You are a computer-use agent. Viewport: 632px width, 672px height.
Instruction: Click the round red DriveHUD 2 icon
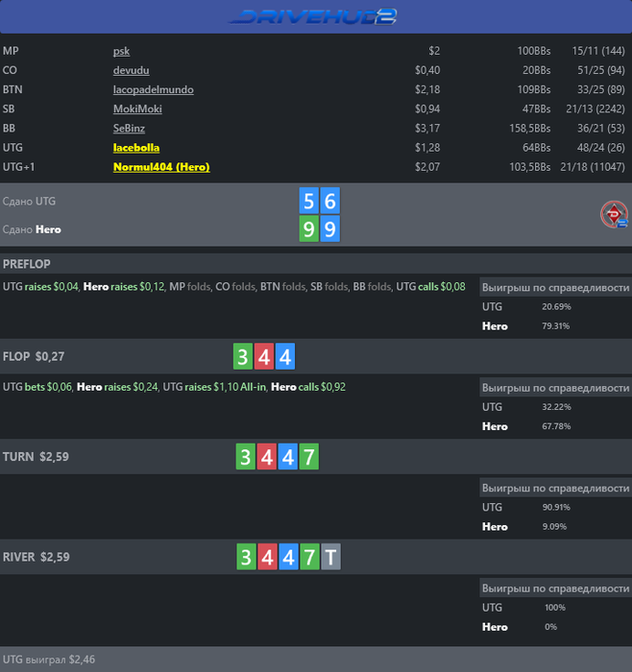(614, 215)
